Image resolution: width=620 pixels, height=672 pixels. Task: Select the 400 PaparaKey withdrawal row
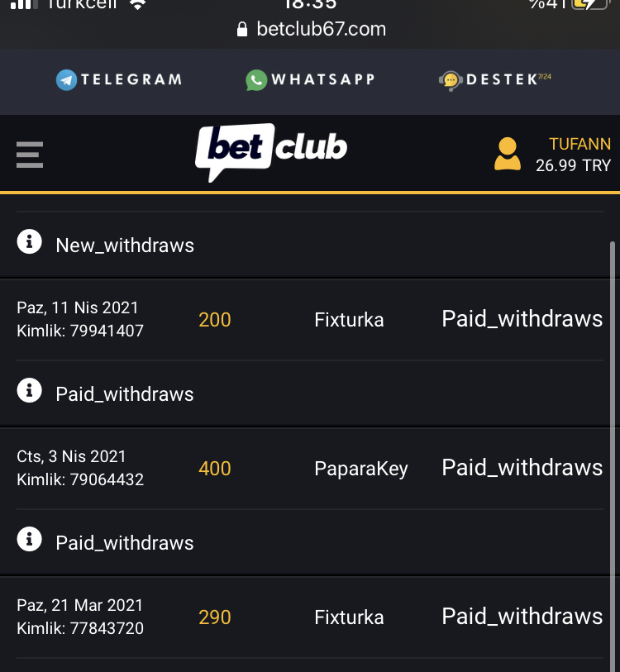click(309, 468)
